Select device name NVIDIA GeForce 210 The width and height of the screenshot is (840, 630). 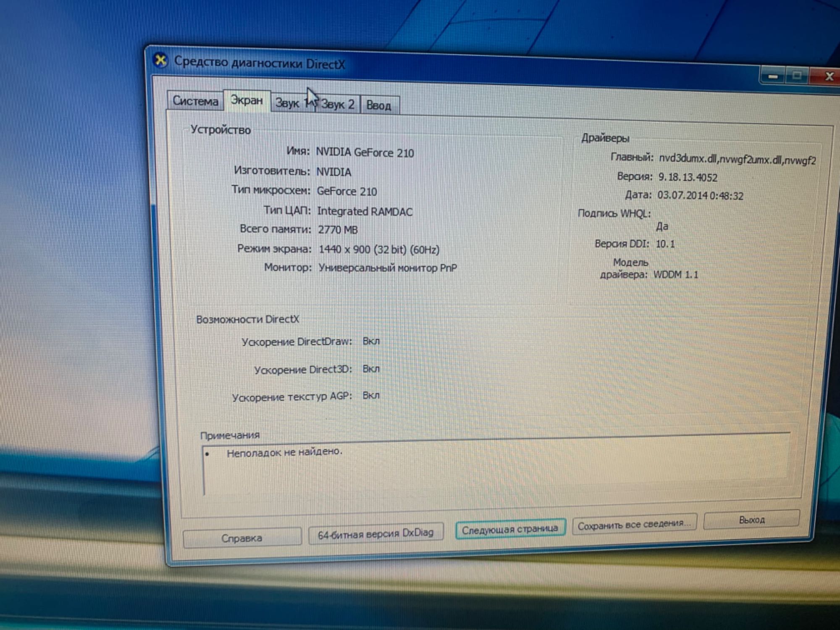(x=365, y=152)
